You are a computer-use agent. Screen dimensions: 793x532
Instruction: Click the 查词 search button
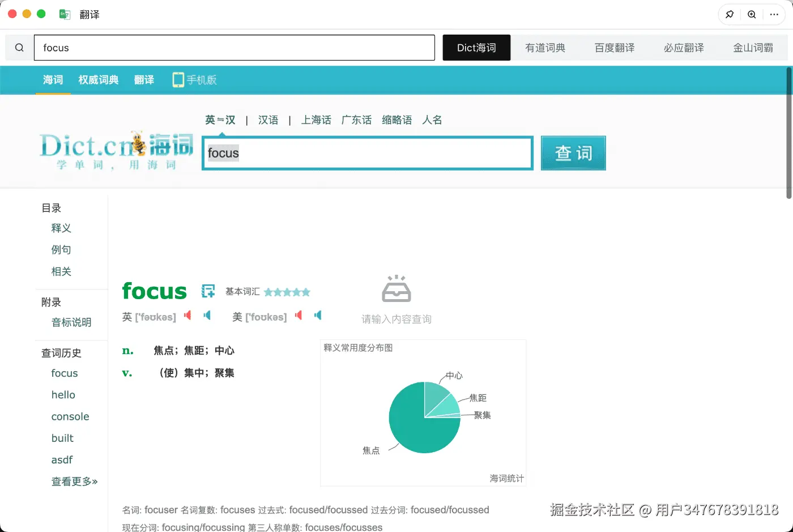573,153
